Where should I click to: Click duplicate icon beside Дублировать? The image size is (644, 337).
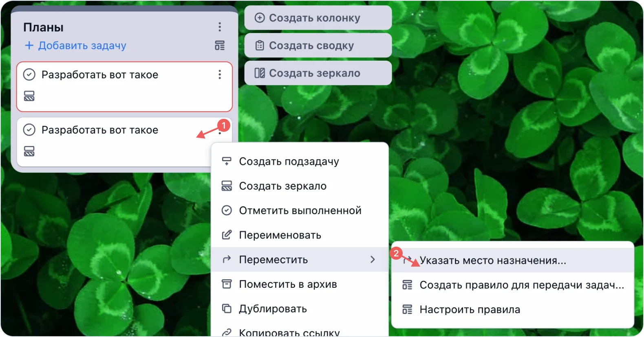tap(227, 308)
